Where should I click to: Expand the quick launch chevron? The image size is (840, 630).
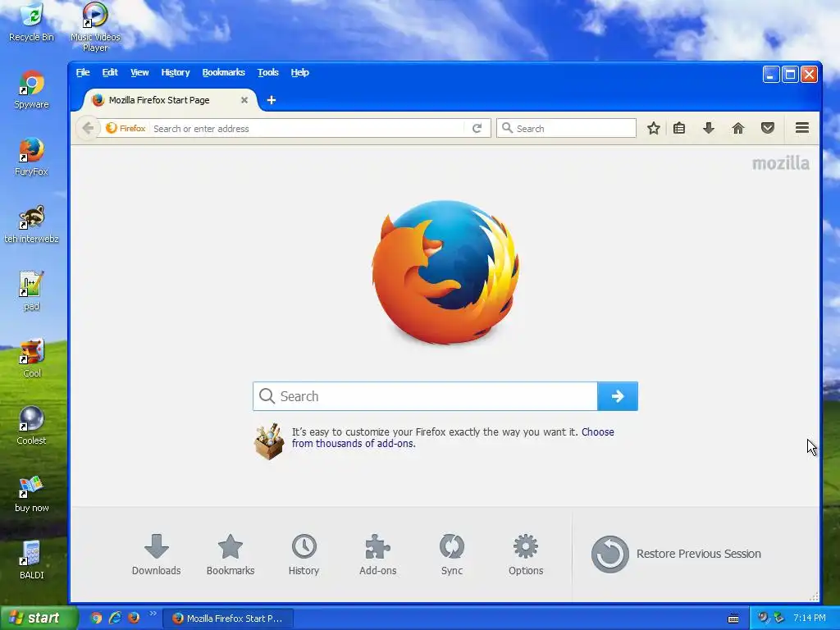pos(153,614)
